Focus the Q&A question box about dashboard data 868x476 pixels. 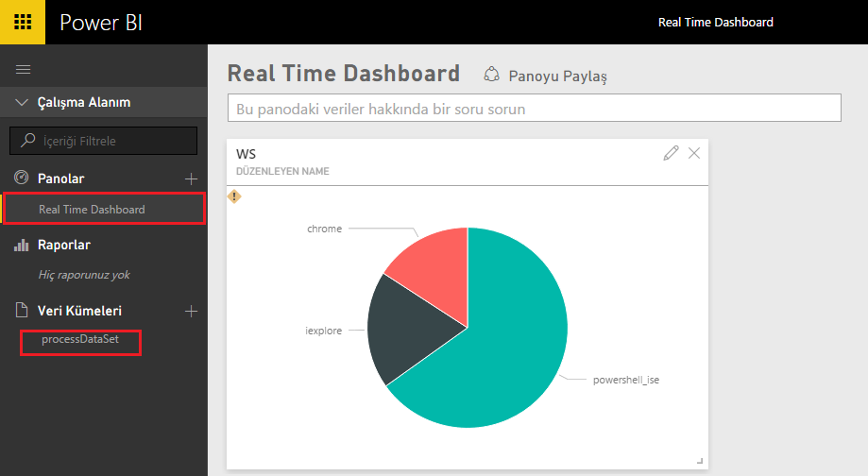click(535, 108)
